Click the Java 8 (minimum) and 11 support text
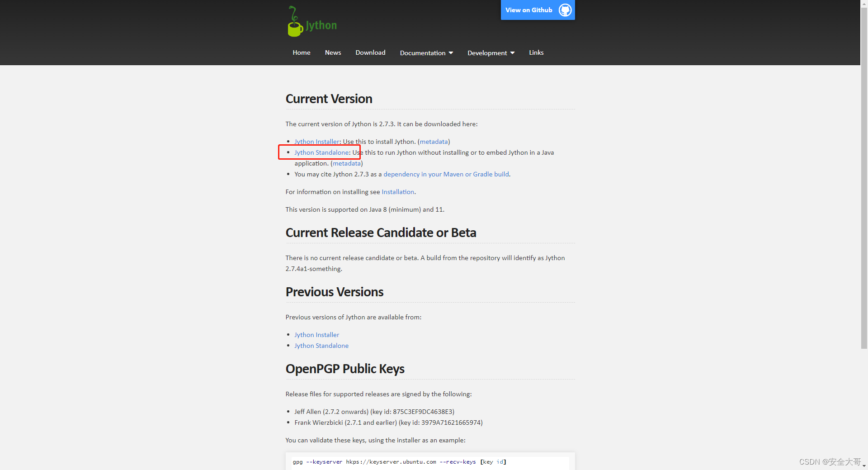 click(365, 209)
